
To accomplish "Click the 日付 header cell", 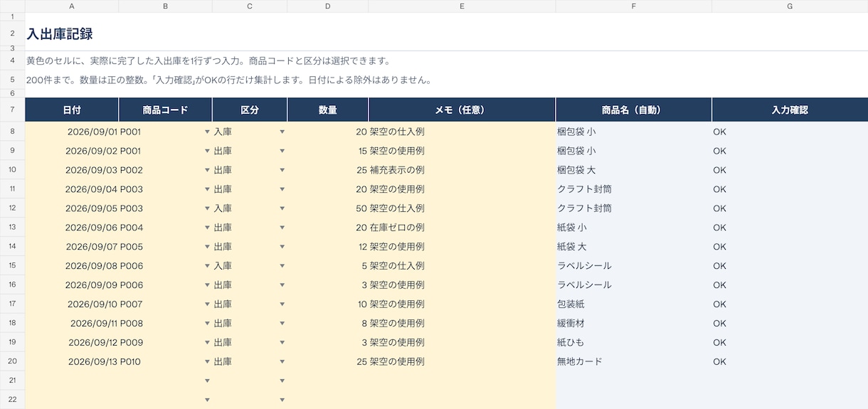I will (72, 110).
